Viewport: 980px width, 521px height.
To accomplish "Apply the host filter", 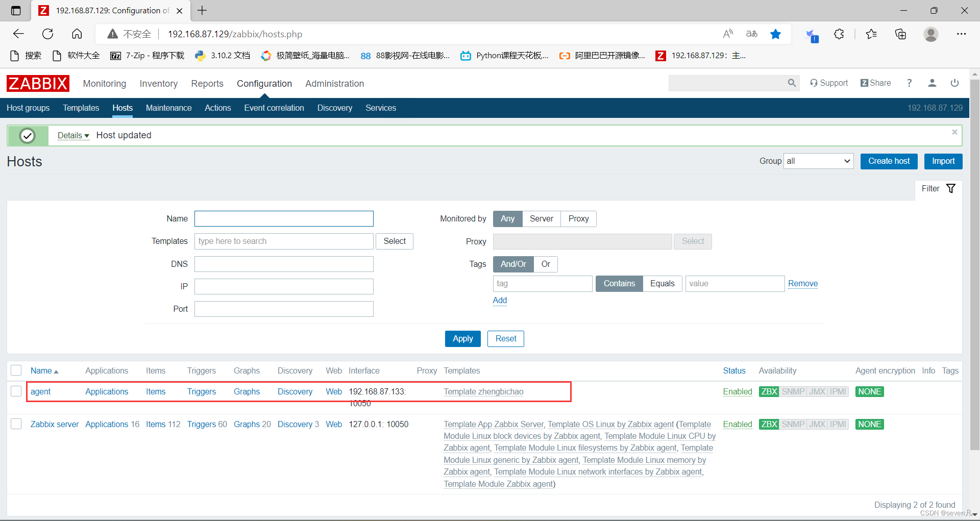I will (x=463, y=339).
